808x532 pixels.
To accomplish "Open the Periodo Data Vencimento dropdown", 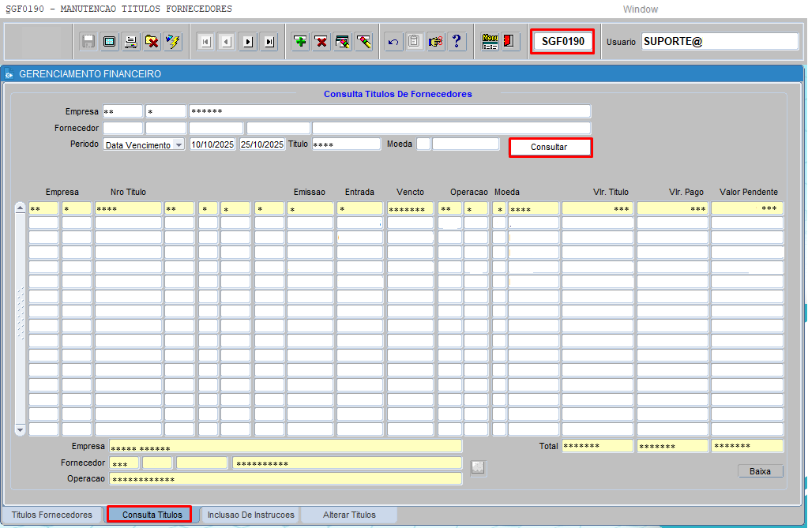I will pyautogui.click(x=179, y=145).
